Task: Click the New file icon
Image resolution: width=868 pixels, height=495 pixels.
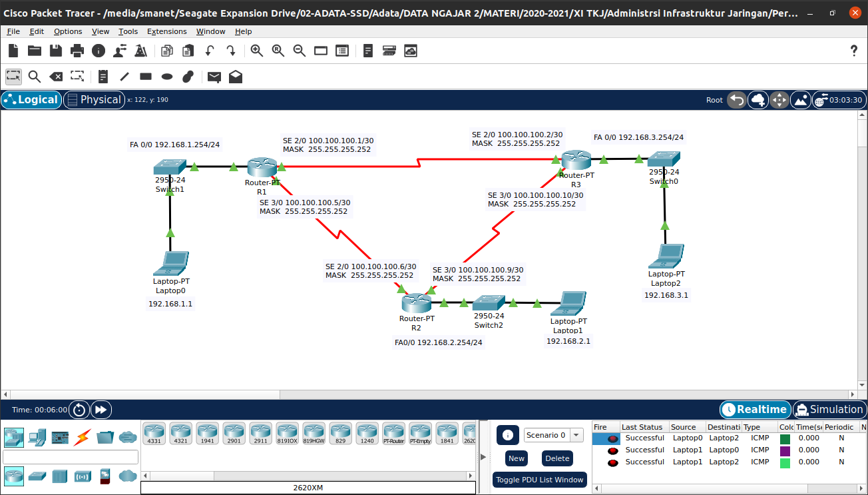Action: pyautogui.click(x=13, y=51)
